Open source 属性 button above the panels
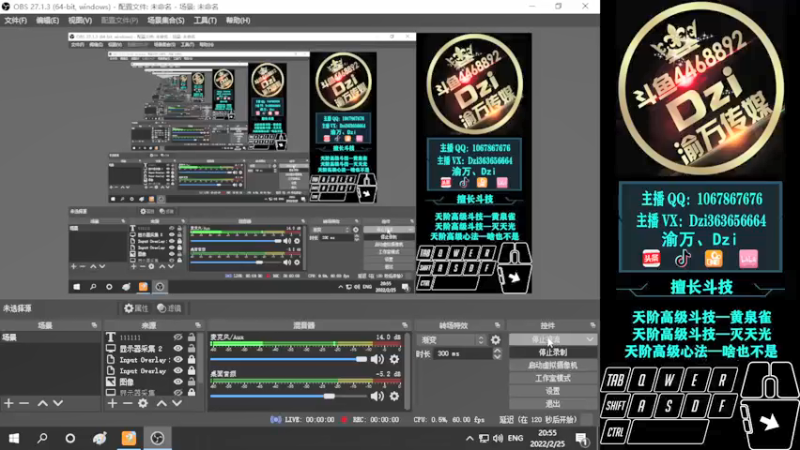 point(136,308)
